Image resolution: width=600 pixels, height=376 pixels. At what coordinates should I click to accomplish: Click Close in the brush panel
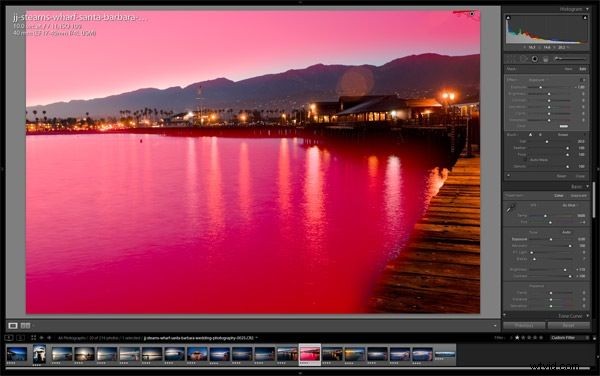(x=580, y=176)
